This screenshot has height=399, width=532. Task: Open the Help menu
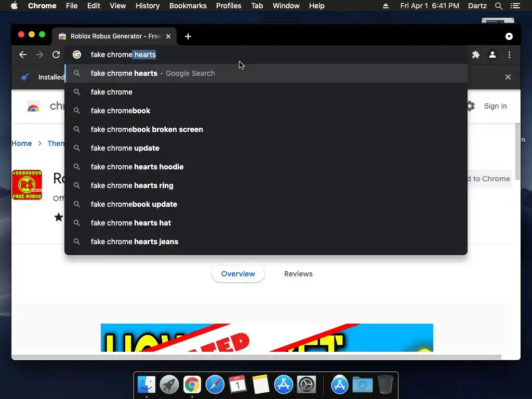click(x=316, y=6)
